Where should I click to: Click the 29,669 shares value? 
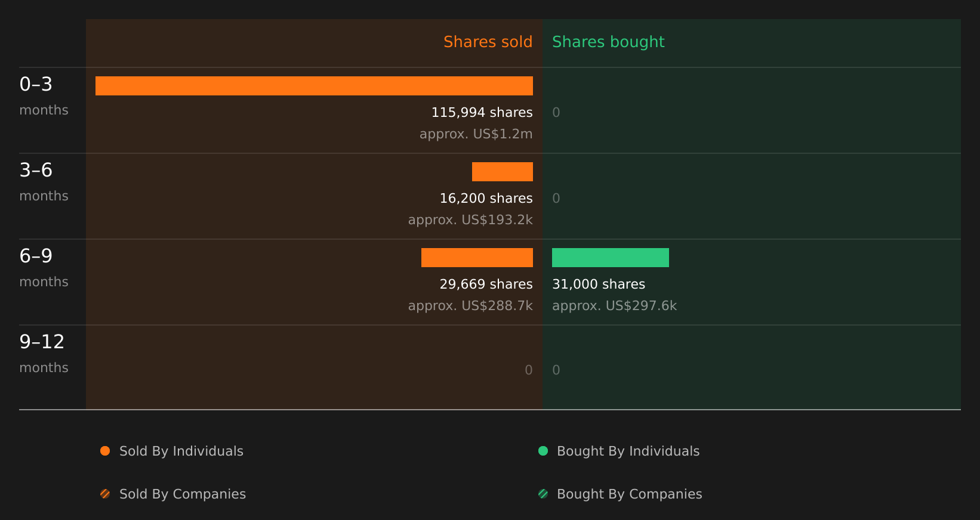tap(486, 284)
